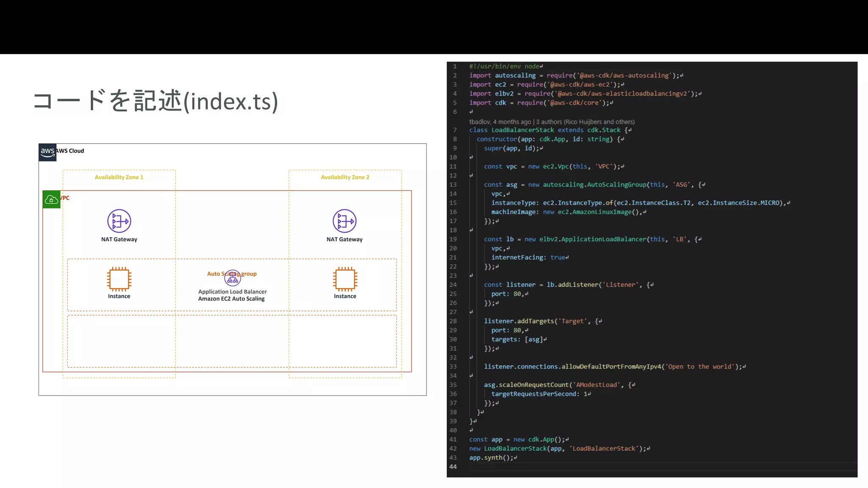
Task: Click the green VPC cloud icon
Action: pos(51,200)
